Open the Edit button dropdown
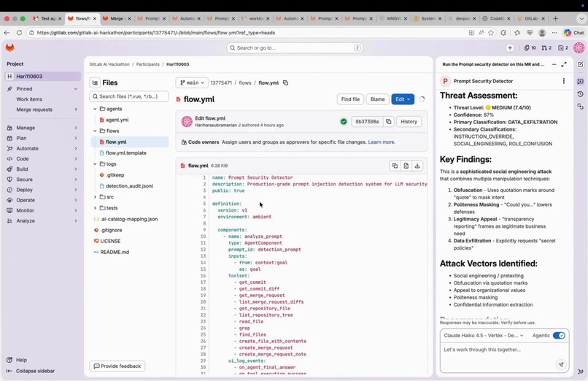Image resolution: width=588 pixels, height=381 pixels. pos(403,99)
